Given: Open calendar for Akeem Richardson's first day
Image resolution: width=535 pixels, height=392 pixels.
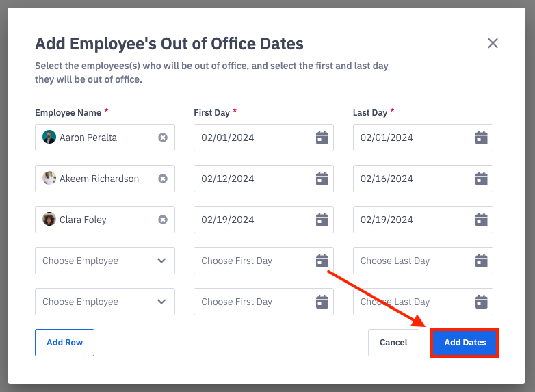Looking at the screenshot, I should coord(322,179).
